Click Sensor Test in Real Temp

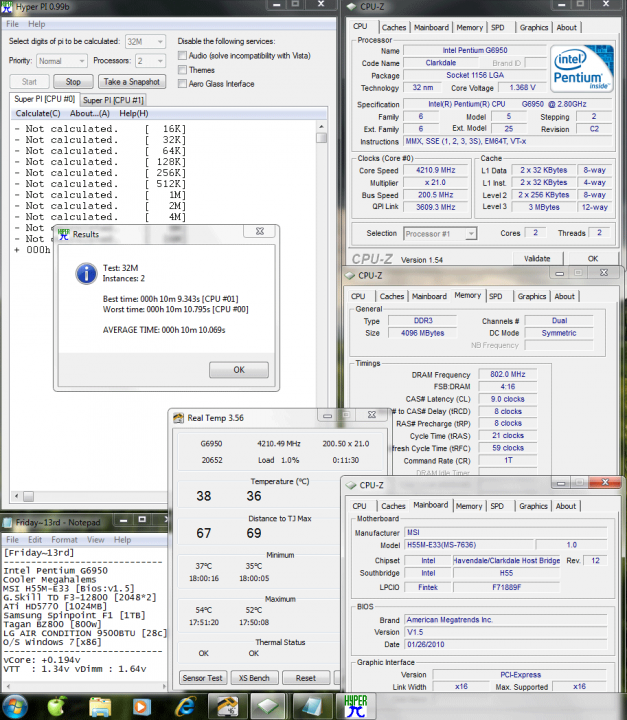pos(202,678)
